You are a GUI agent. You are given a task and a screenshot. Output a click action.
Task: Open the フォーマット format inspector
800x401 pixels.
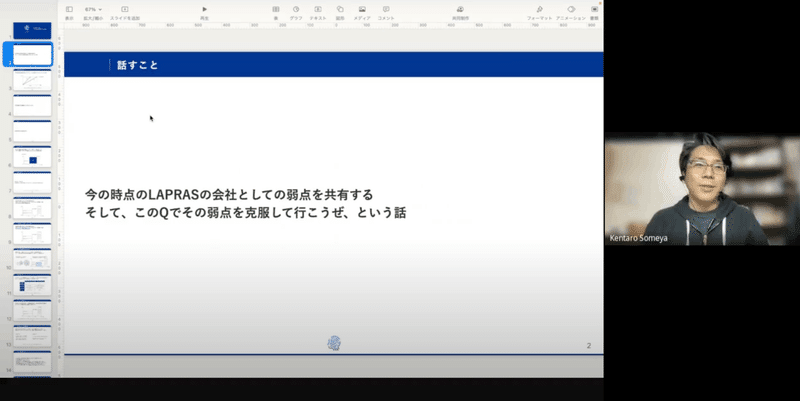[x=539, y=9]
